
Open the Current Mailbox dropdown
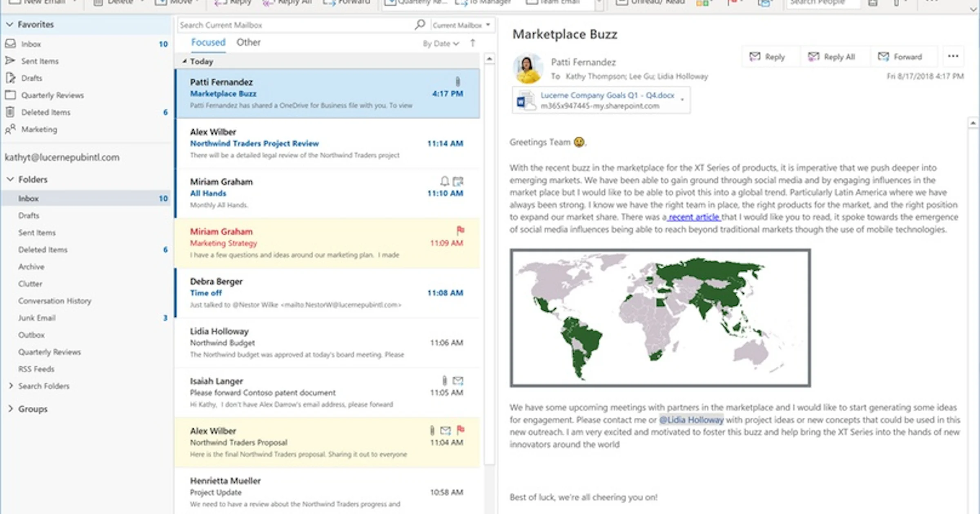click(461, 25)
